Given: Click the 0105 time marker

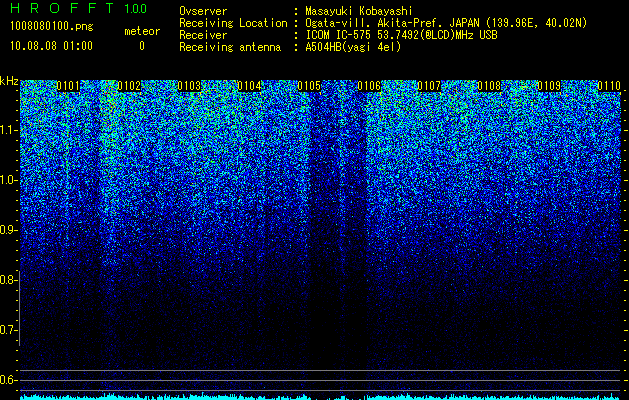Looking at the screenshot, I should 309,86.
